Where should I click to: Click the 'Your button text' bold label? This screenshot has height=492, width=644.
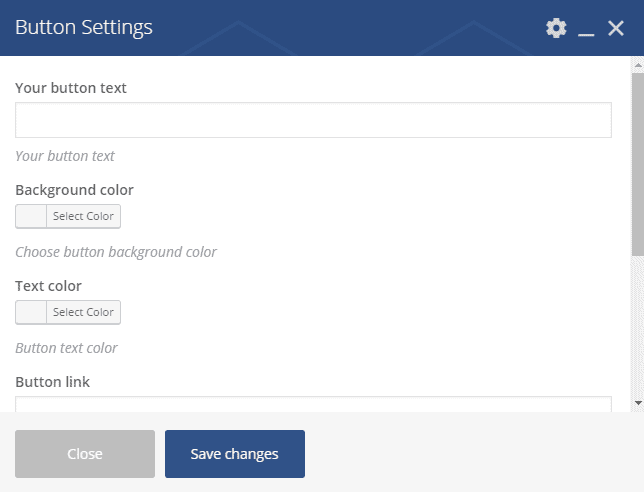point(71,88)
